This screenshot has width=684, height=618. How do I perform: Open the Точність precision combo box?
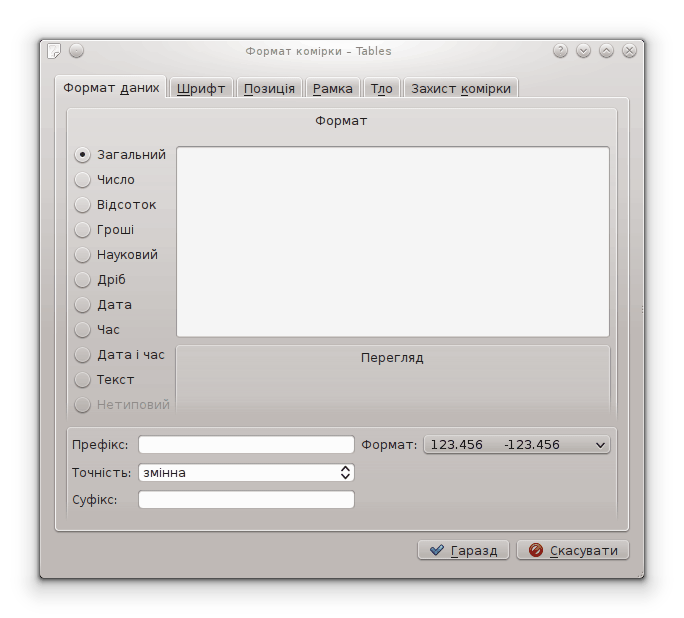click(247, 472)
